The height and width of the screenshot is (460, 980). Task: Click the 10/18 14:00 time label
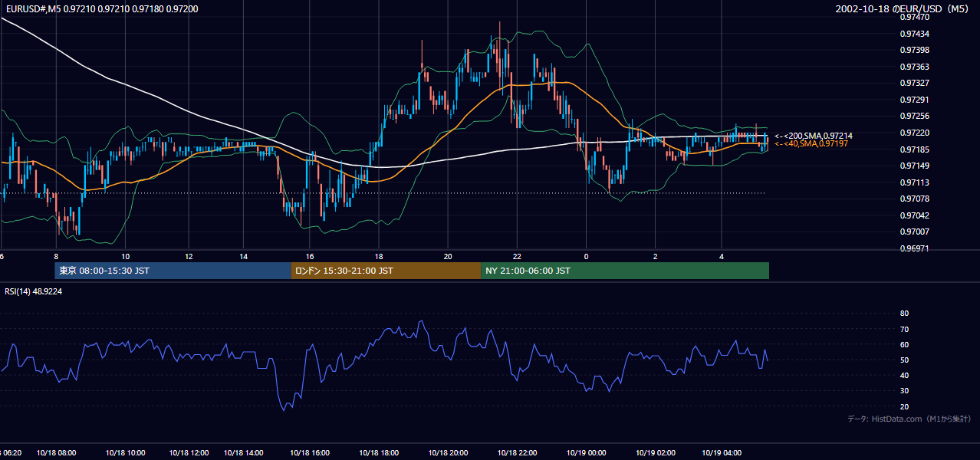click(244, 453)
